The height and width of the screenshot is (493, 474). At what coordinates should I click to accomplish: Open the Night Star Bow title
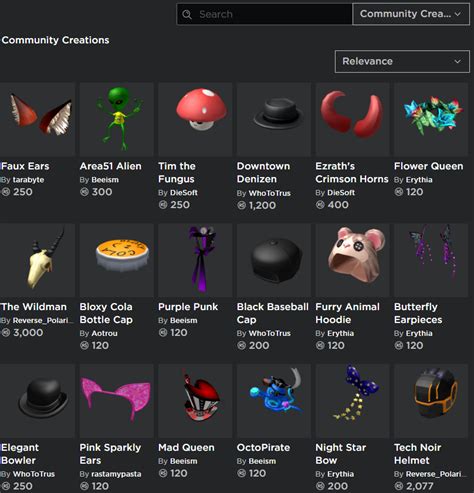pos(341,454)
